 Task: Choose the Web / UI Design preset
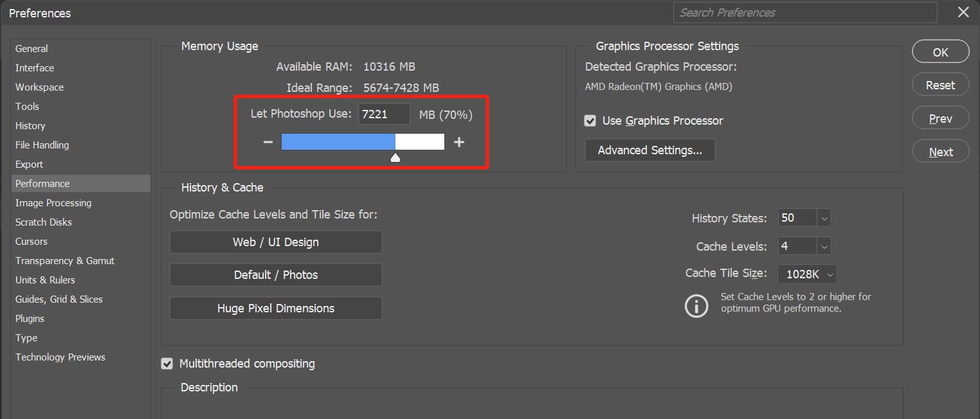coord(275,242)
